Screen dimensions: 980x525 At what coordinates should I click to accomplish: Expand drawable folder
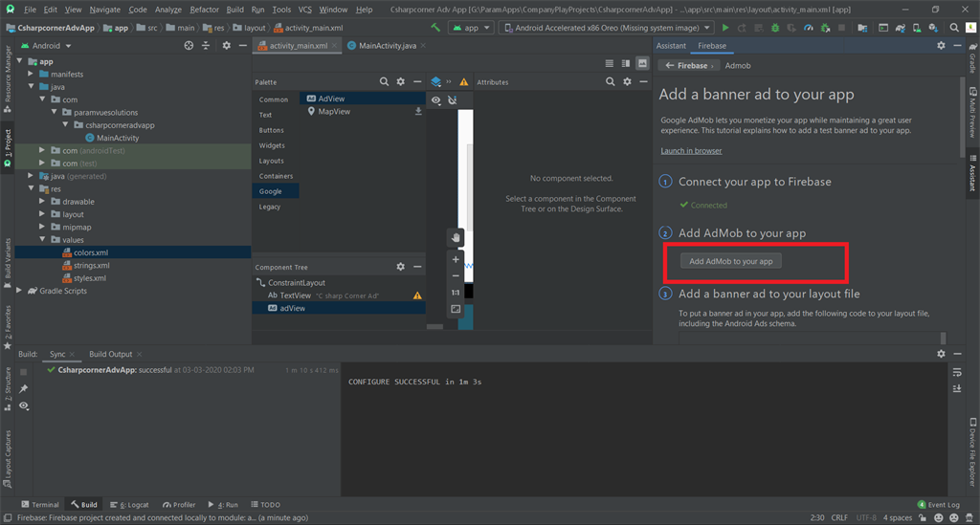pyautogui.click(x=42, y=202)
